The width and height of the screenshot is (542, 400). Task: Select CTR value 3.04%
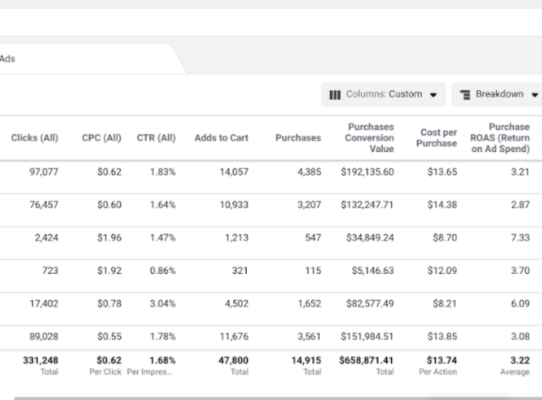pyautogui.click(x=163, y=304)
